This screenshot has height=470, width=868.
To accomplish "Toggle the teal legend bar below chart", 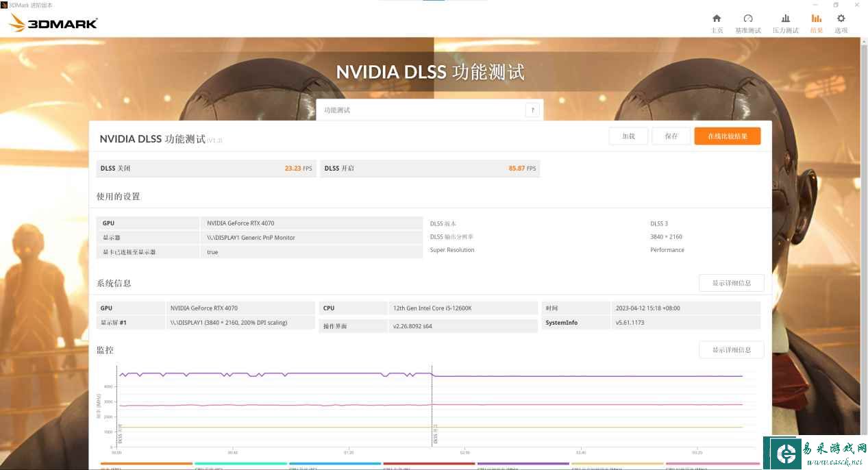I will coord(240,464).
